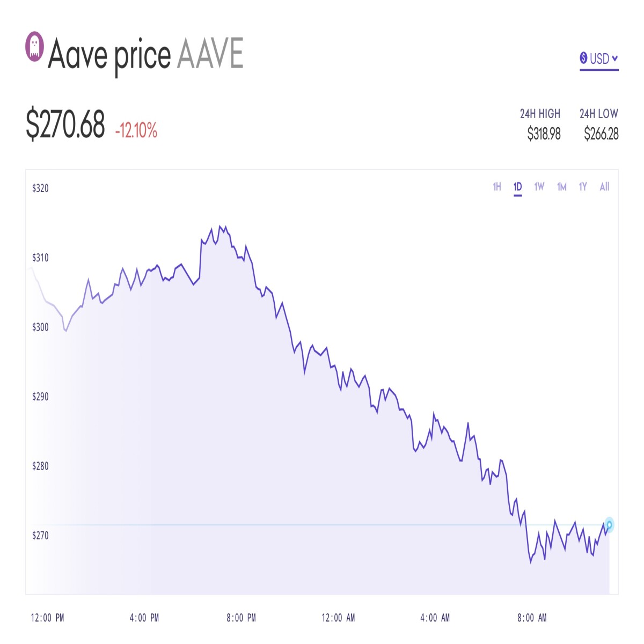Click the current price marker dot
The image size is (644, 644).
[609, 524]
